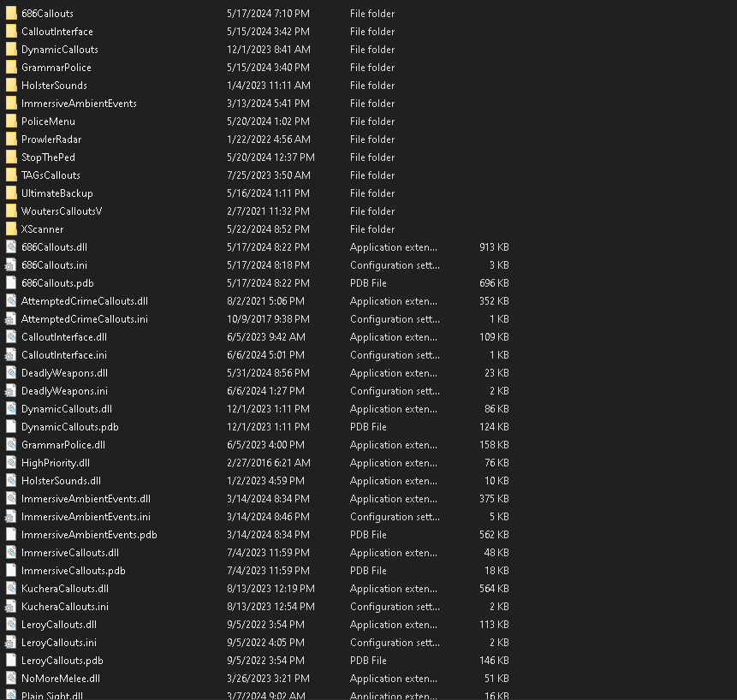Select the WoutersCalloutsV folder name
Image resolution: width=737 pixels, height=700 pixels.
point(62,211)
